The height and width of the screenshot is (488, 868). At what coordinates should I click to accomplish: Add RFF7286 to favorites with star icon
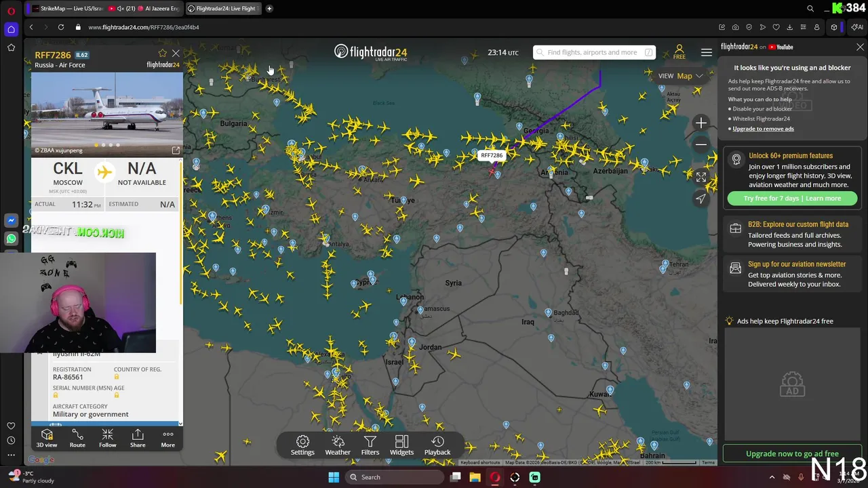[x=162, y=53]
